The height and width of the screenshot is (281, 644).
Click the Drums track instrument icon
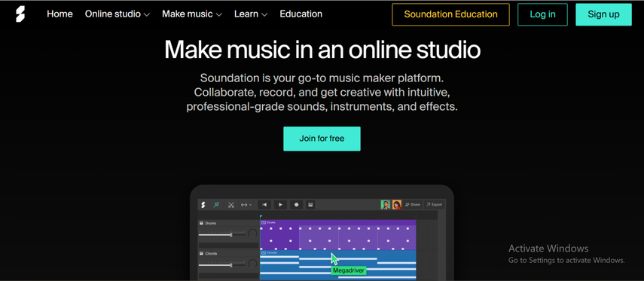click(x=201, y=223)
